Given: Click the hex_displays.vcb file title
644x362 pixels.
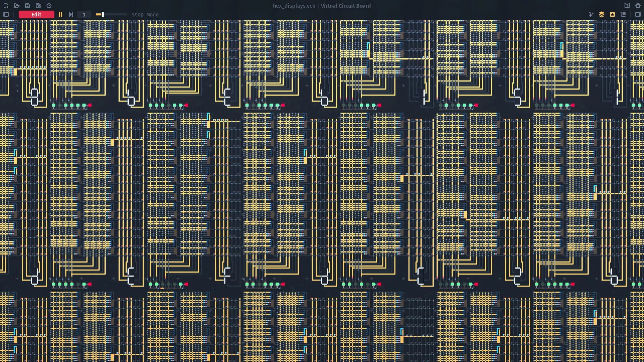Looking at the screenshot, I should (x=294, y=6).
